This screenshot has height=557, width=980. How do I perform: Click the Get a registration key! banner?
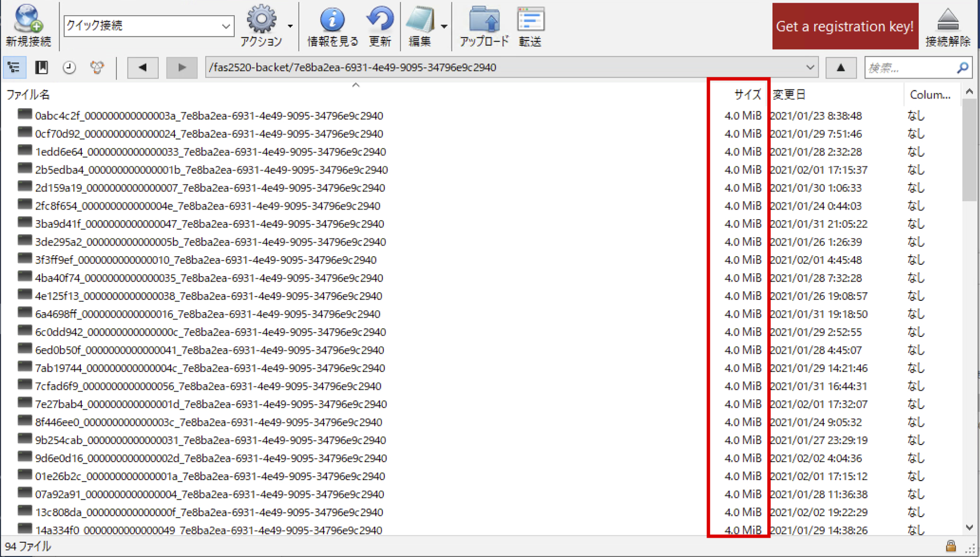[845, 26]
